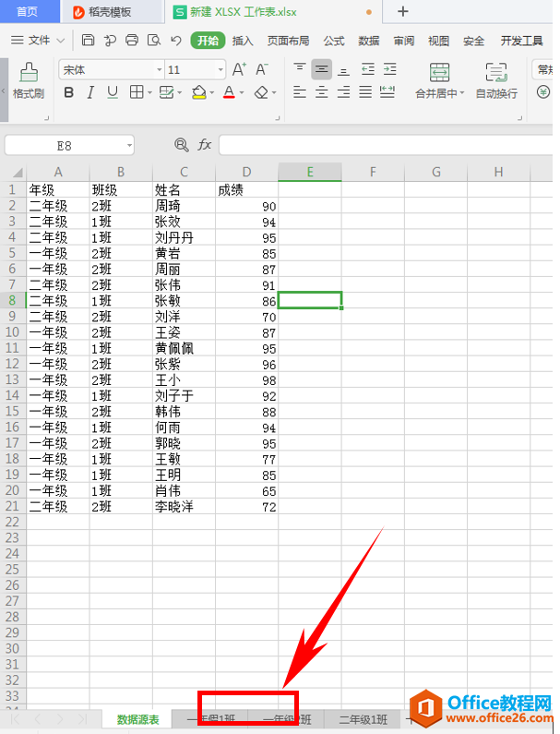Click the score cell showing 98
This screenshot has height=734, width=560.
point(246,379)
